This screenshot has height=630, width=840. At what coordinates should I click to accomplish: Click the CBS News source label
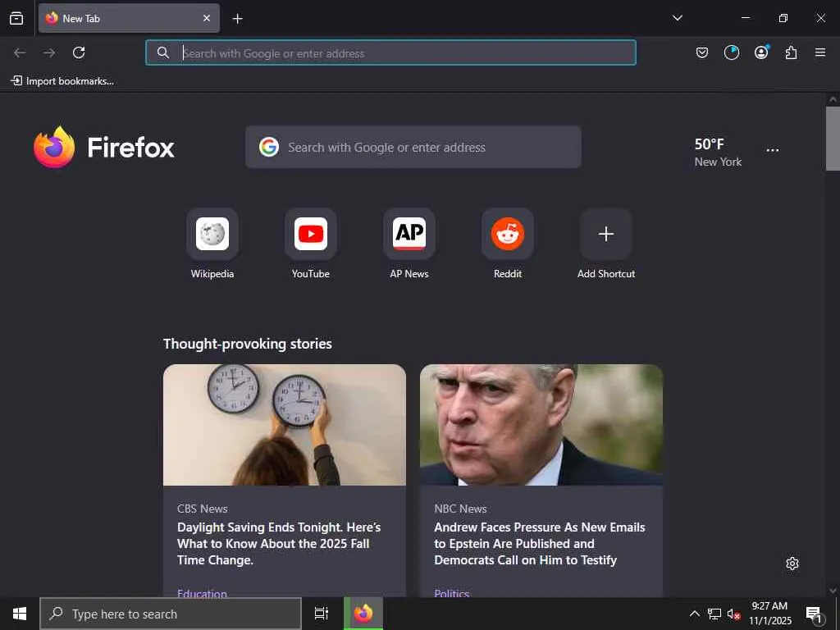[203, 509]
